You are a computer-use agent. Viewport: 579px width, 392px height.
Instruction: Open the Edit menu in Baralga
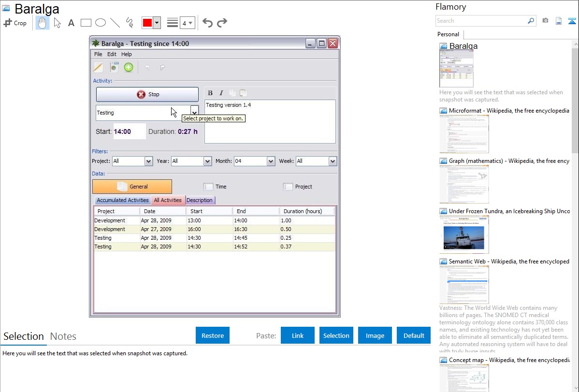point(112,54)
